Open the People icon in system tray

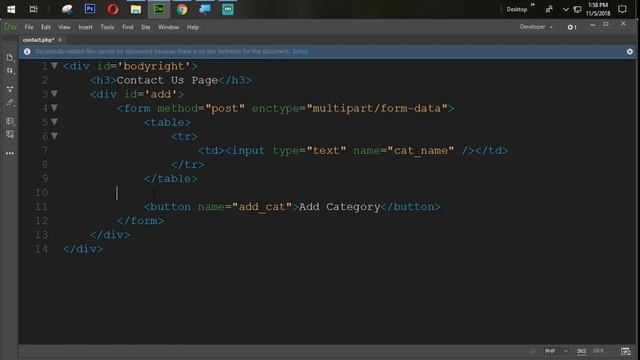pyautogui.click(x=549, y=9)
